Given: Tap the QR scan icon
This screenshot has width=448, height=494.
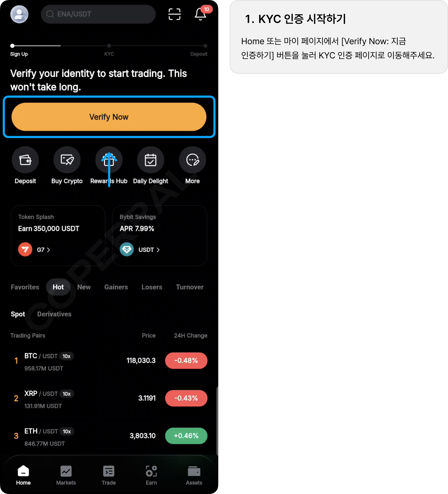Looking at the screenshot, I should pyautogui.click(x=174, y=14).
